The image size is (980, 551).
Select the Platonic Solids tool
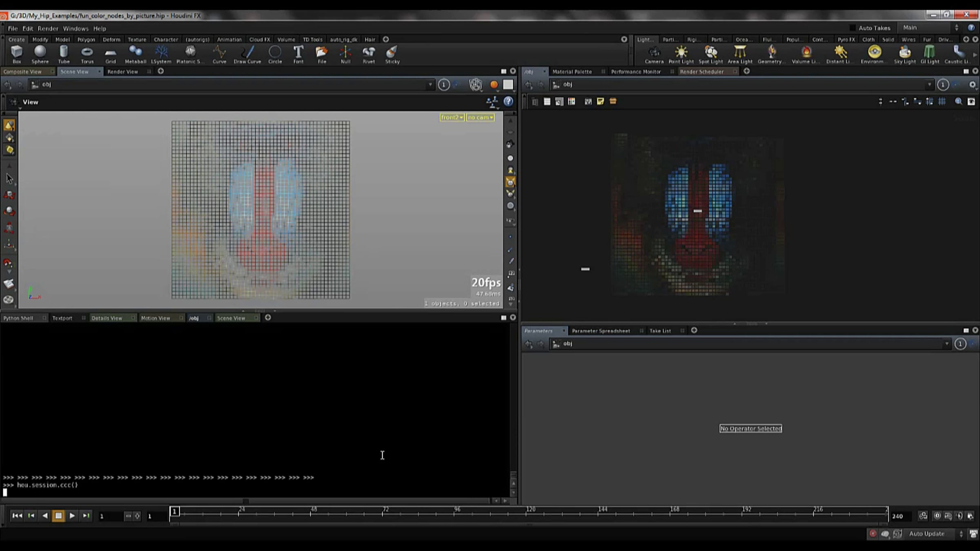[190, 54]
